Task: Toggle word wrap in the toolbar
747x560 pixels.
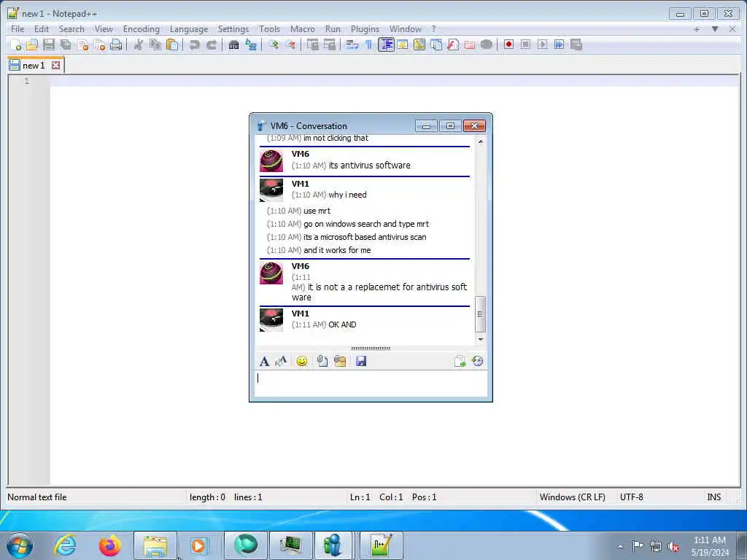Action: point(352,44)
